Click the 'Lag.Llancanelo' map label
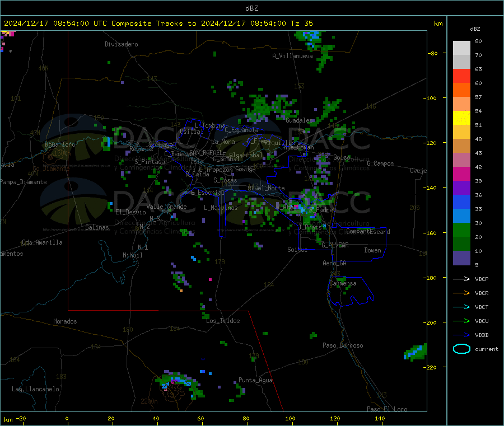 pyautogui.click(x=35, y=389)
